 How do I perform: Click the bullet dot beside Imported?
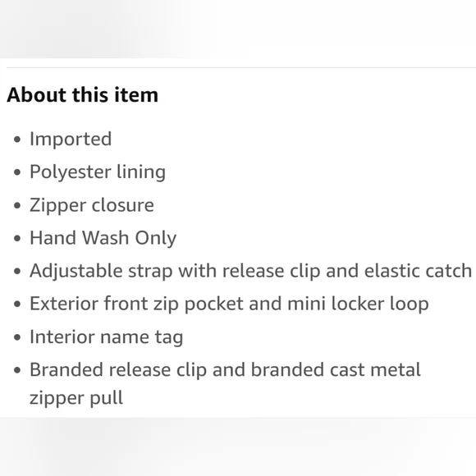(17, 140)
